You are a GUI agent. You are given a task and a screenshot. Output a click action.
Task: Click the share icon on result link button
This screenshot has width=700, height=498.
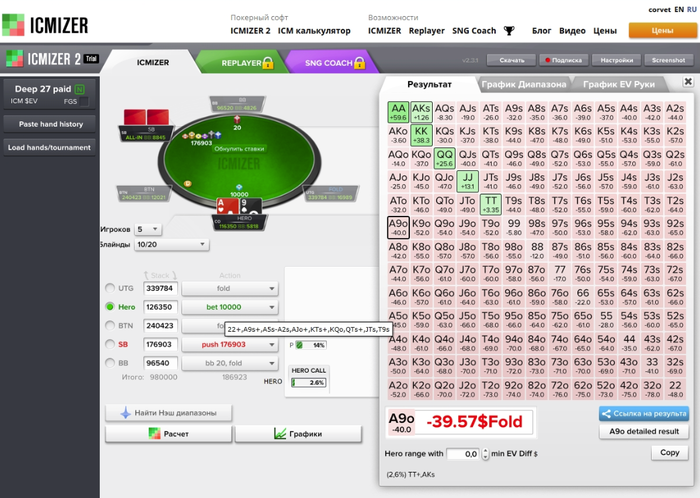[x=606, y=414]
